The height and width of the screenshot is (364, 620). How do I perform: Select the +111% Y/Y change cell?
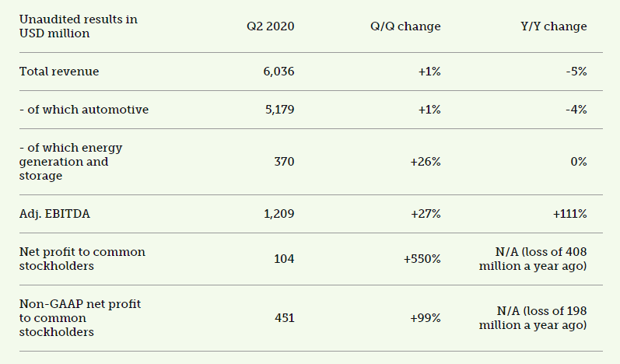[x=570, y=214]
